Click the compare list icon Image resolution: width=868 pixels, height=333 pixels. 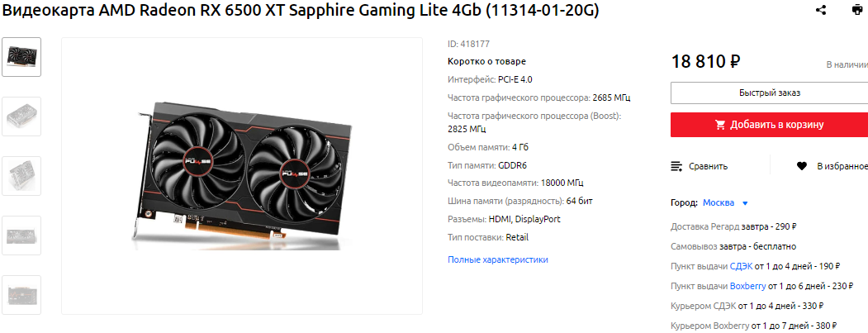point(676,166)
